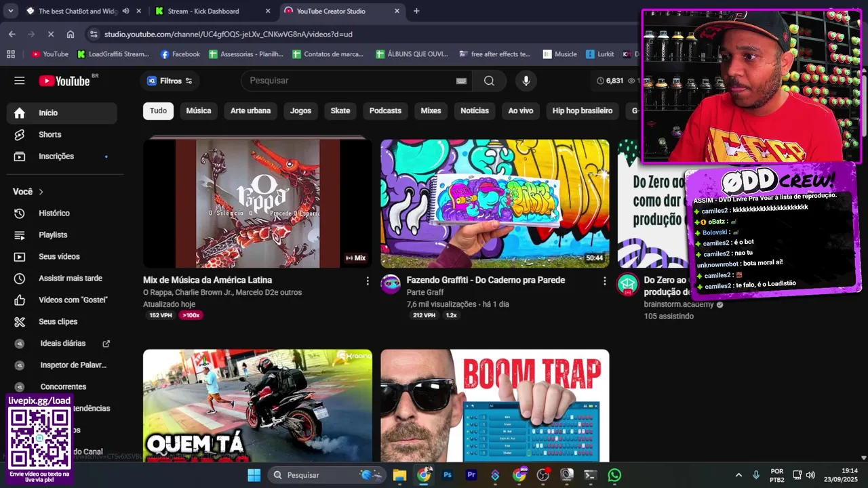Open LoadGraffiti Stream bookmark

(113, 54)
